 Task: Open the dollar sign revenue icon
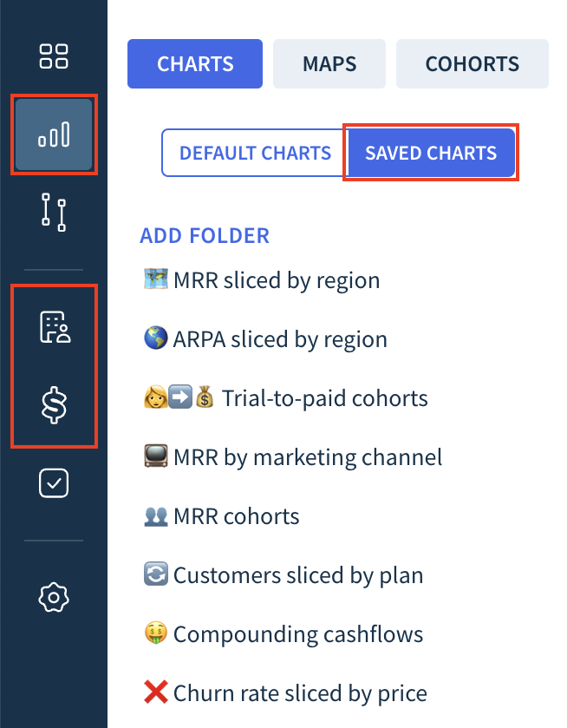coord(55,405)
